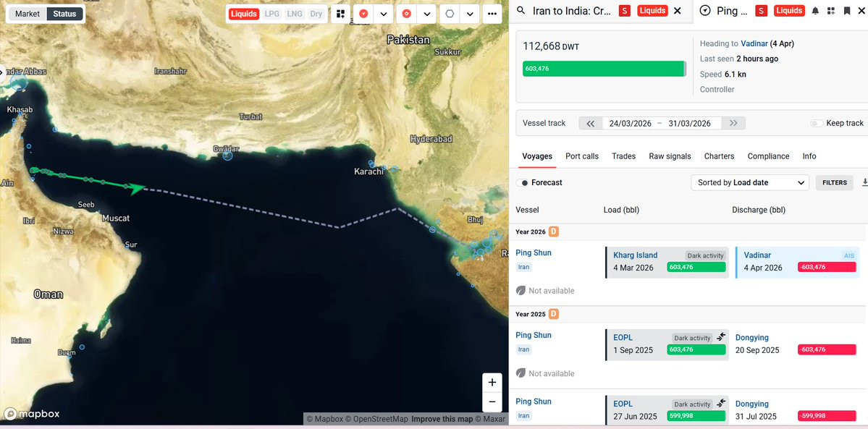
Task: Click the FILTERS button
Action: point(834,182)
